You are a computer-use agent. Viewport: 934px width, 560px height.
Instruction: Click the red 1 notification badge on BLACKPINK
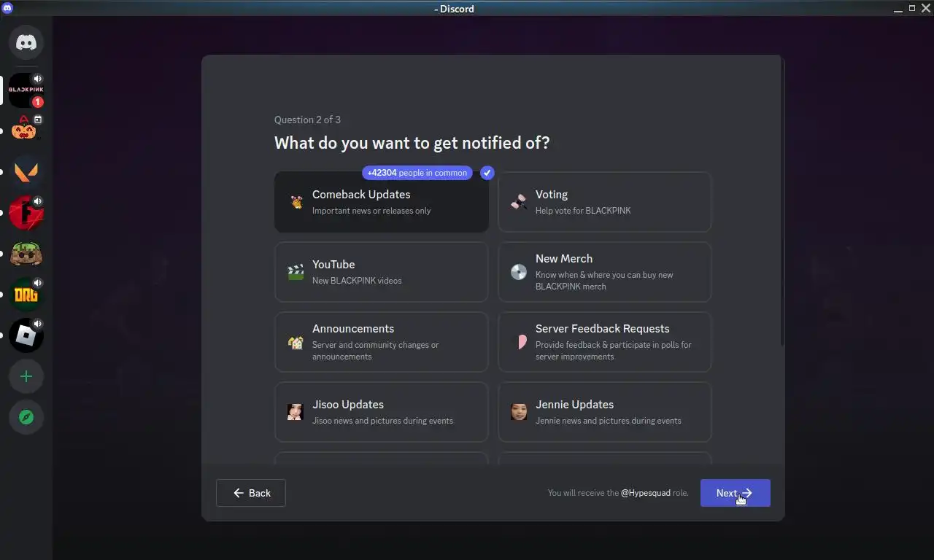(38, 102)
